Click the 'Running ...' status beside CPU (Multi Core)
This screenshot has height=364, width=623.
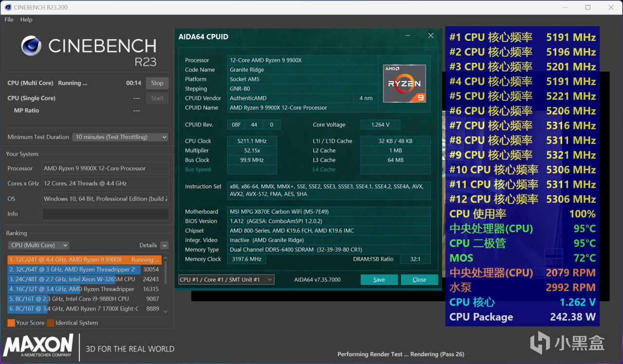(73, 83)
